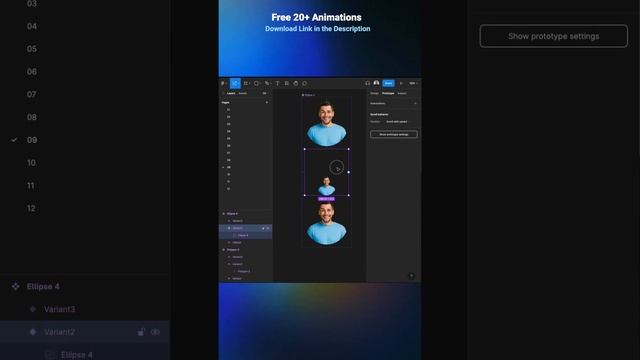640x360 pixels.
Task: Select the Hand tool in the small Figma toolbar
Action: point(296,83)
